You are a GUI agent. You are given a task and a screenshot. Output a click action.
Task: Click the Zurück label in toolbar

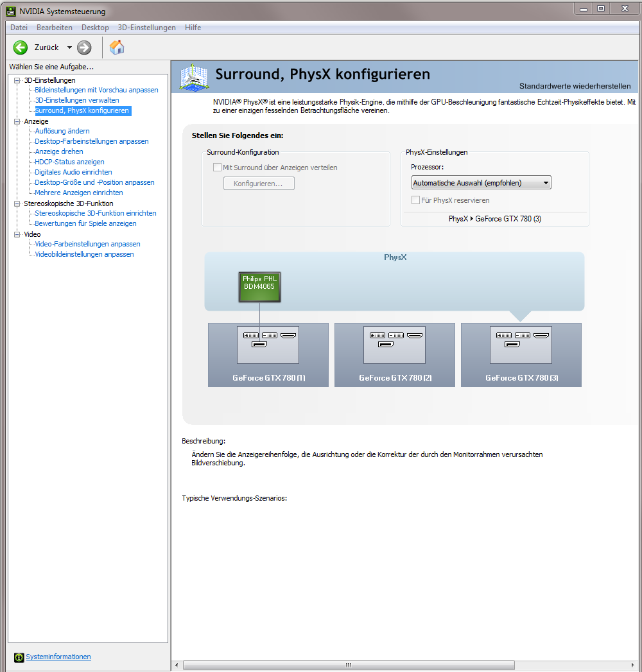click(46, 47)
